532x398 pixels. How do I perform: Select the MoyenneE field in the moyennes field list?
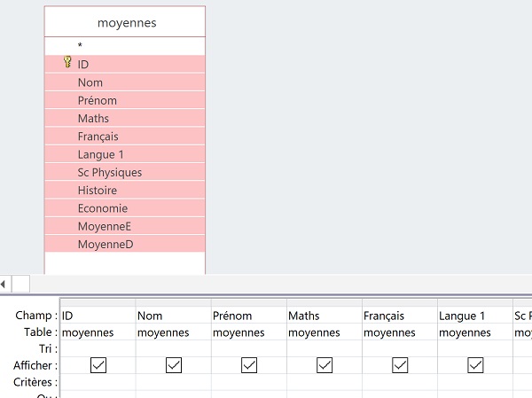coord(125,226)
